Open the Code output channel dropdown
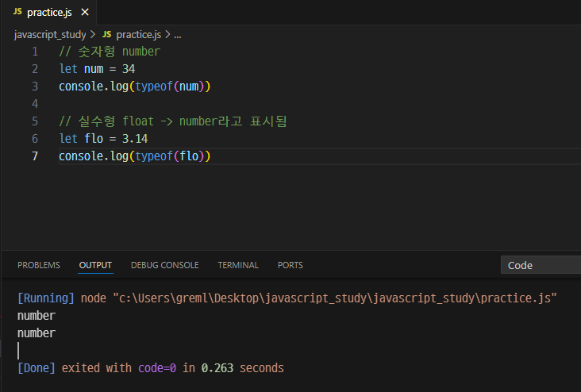This screenshot has width=581, height=392. (x=541, y=265)
